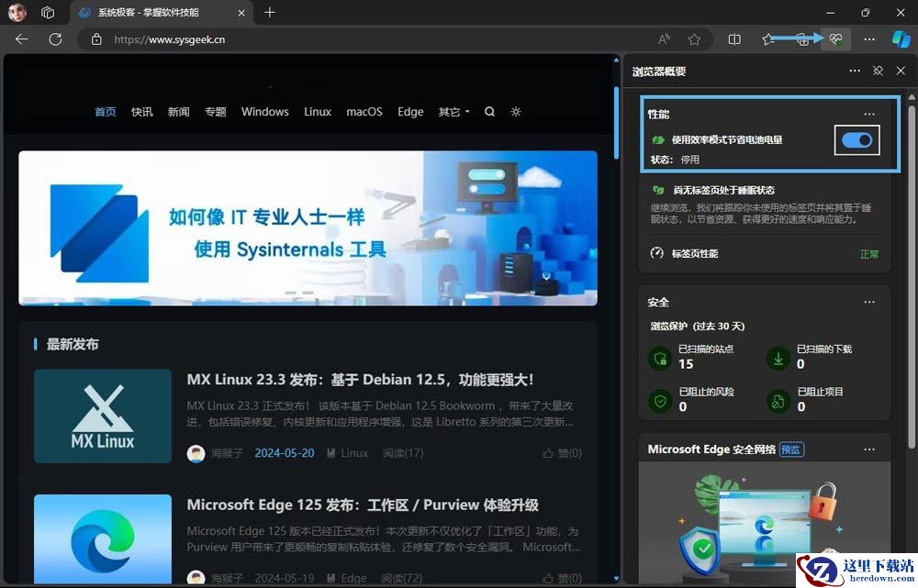Click the 已扫描的站点 shield icon

[660, 358]
